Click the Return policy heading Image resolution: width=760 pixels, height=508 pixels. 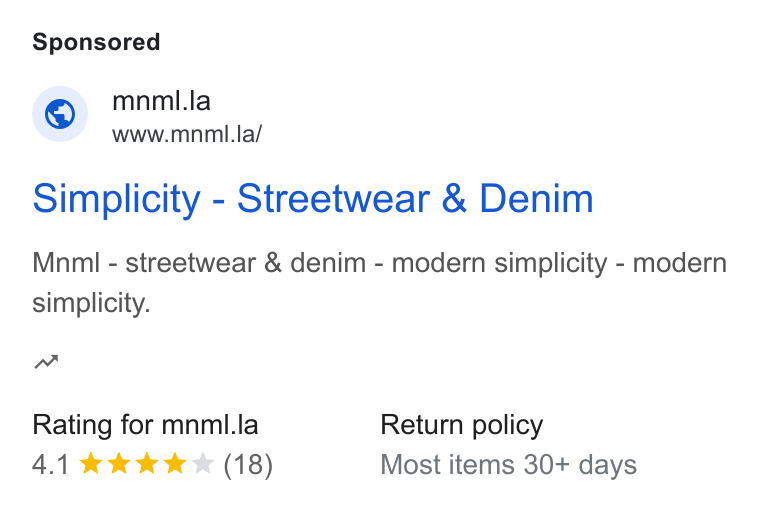pos(461,425)
